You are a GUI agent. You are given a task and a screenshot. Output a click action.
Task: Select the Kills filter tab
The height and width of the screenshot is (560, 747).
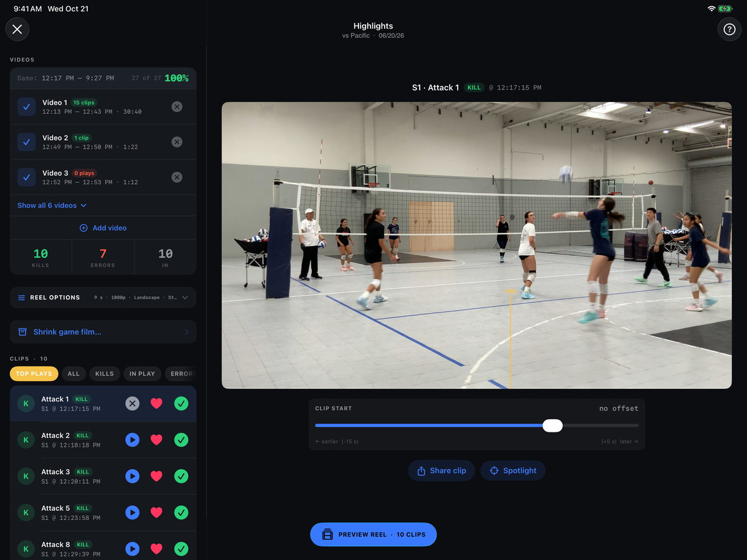[105, 373]
